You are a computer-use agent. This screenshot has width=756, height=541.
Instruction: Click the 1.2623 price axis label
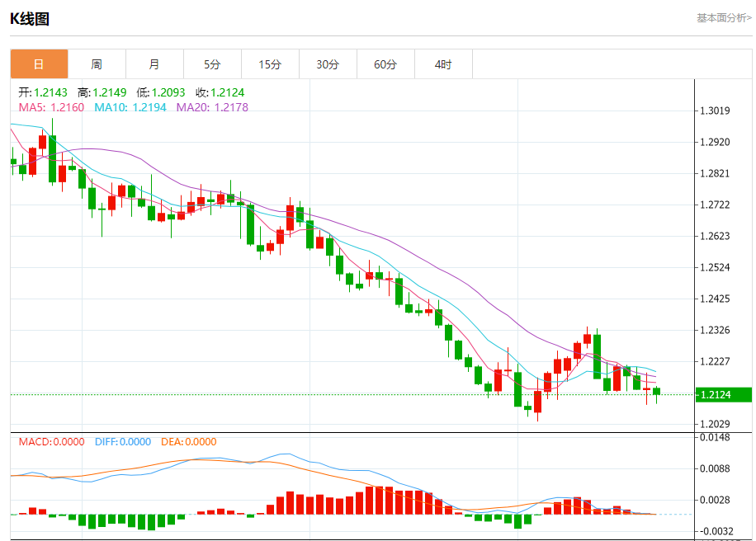pyautogui.click(x=715, y=236)
